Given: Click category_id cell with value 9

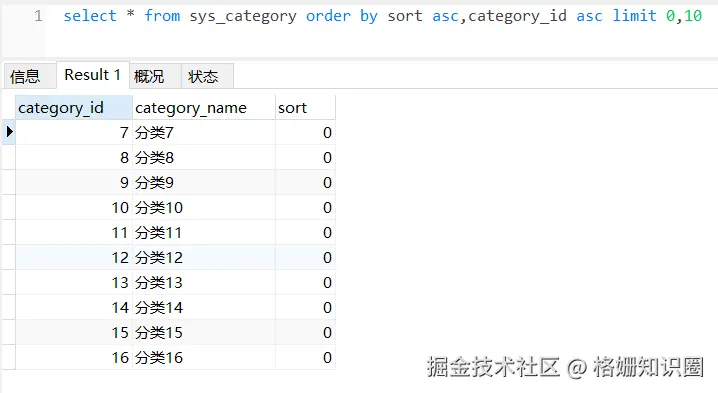Looking at the screenshot, I should pyautogui.click(x=74, y=183).
